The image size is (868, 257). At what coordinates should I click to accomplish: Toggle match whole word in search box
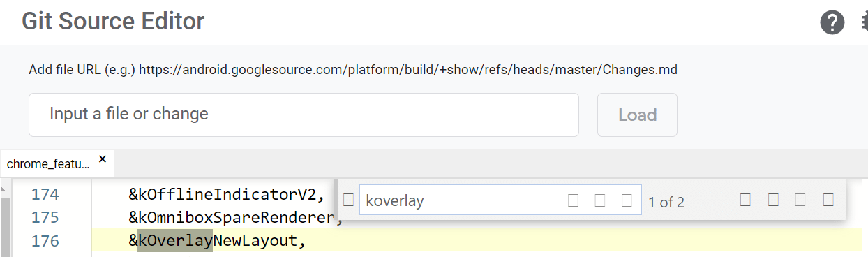click(x=600, y=201)
